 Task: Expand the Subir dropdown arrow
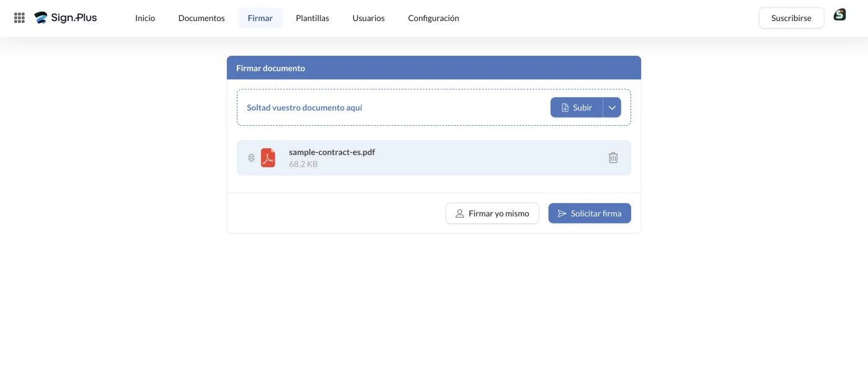612,107
